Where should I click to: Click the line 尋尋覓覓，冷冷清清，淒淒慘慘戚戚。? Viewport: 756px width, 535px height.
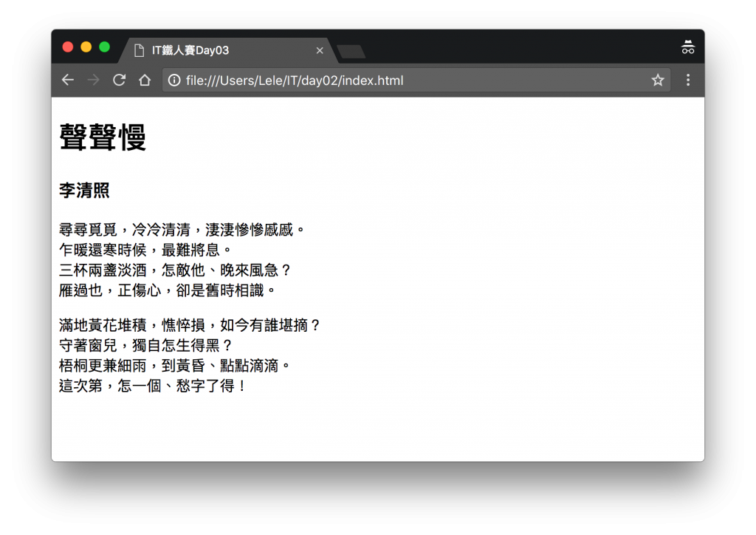point(182,230)
